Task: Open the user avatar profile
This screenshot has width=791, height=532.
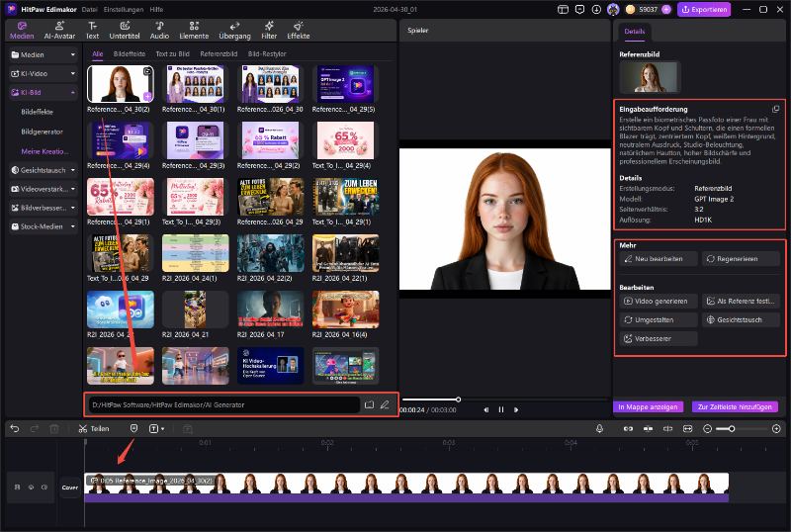Action: click(x=613, y=10)
